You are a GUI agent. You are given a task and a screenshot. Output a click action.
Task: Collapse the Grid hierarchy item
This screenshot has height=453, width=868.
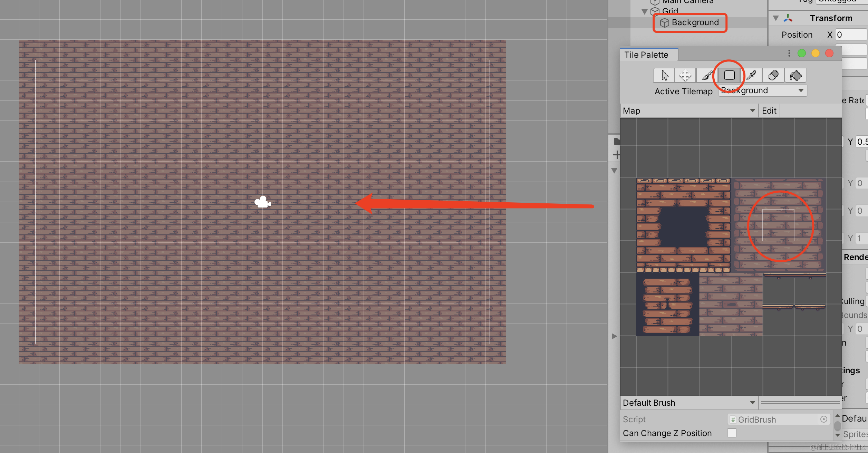(645, 12)
